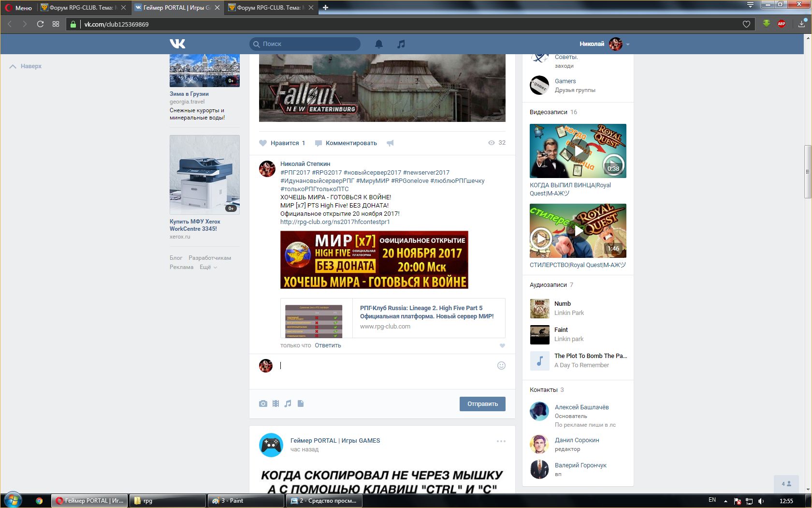Open the Opera Меню button
This screenshot has width=812, height=508.
[18, 8]
